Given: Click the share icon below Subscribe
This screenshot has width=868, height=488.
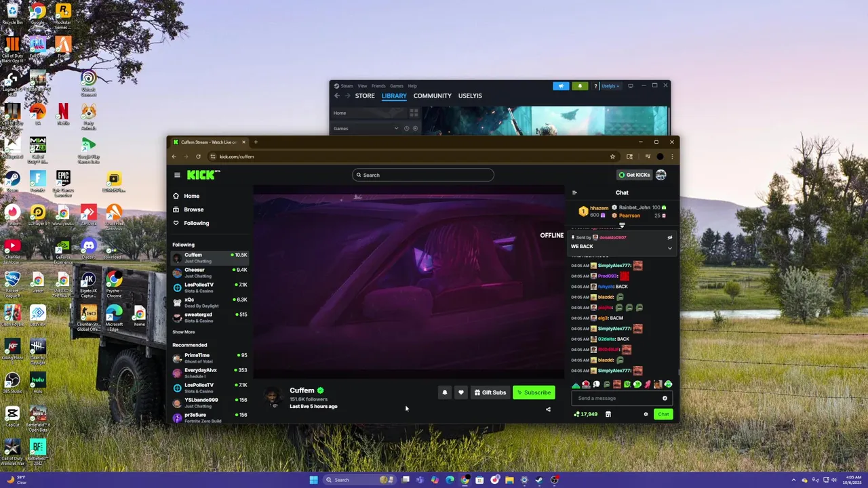Looking at the screenshot, I should click(x=548, y=409).
